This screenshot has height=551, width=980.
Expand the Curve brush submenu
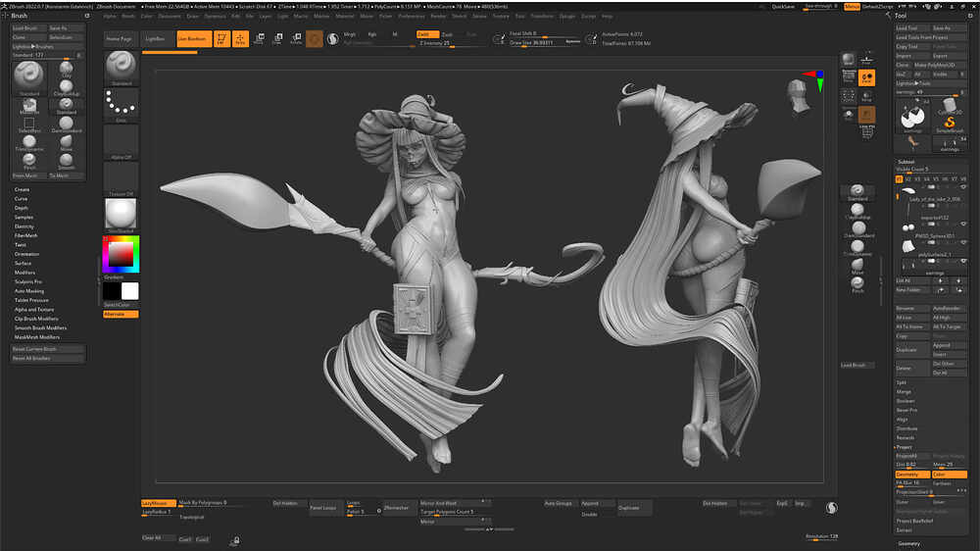tap(22, 199)
